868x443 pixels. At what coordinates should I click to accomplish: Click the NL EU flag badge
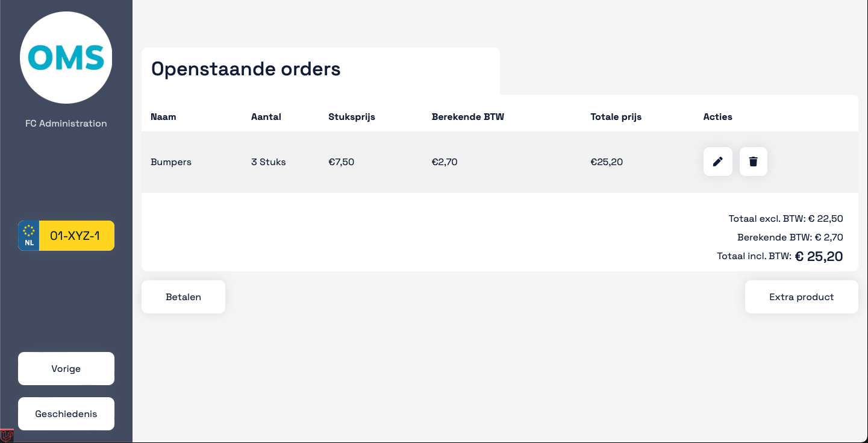coord(29,236)
